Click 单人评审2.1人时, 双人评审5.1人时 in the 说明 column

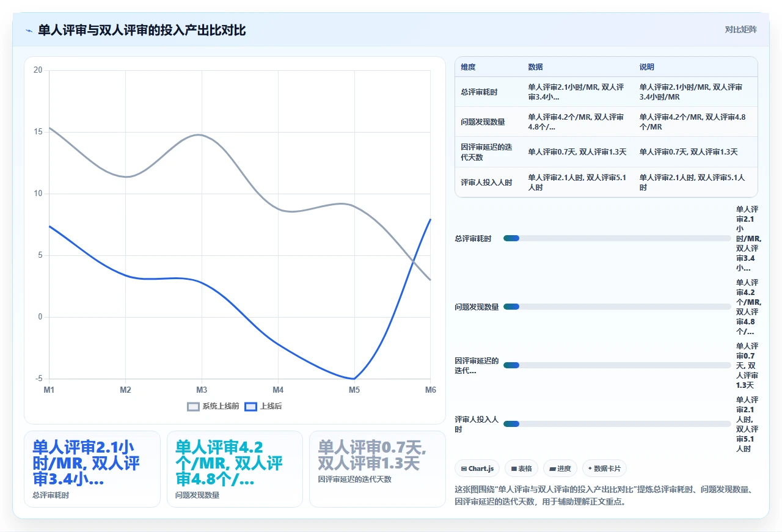[x=692, y=183]
